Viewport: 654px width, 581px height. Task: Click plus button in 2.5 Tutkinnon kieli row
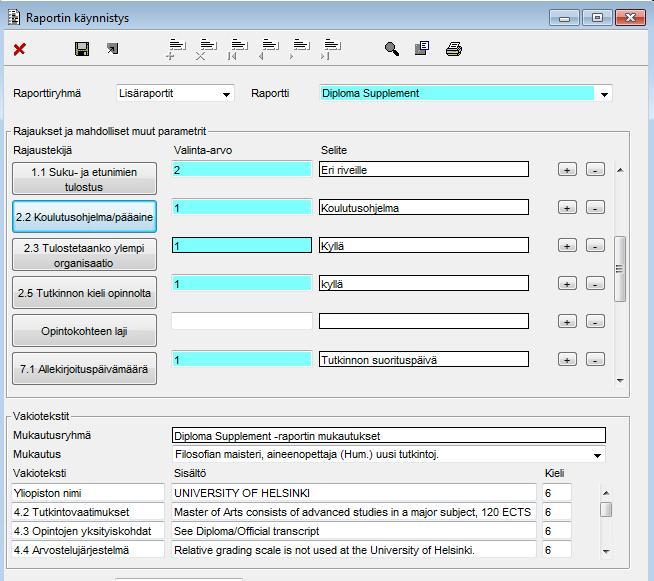[567, 284]
